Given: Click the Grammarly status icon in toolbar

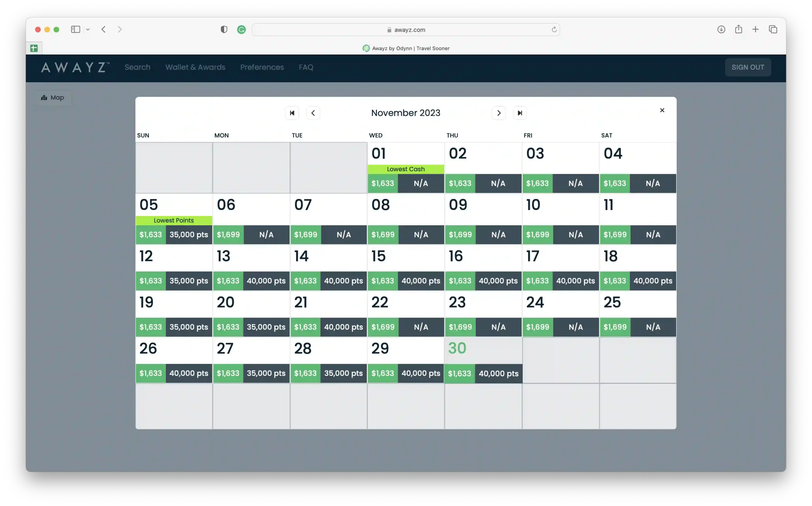Looking at the screenshot, I should pos(241,29).
